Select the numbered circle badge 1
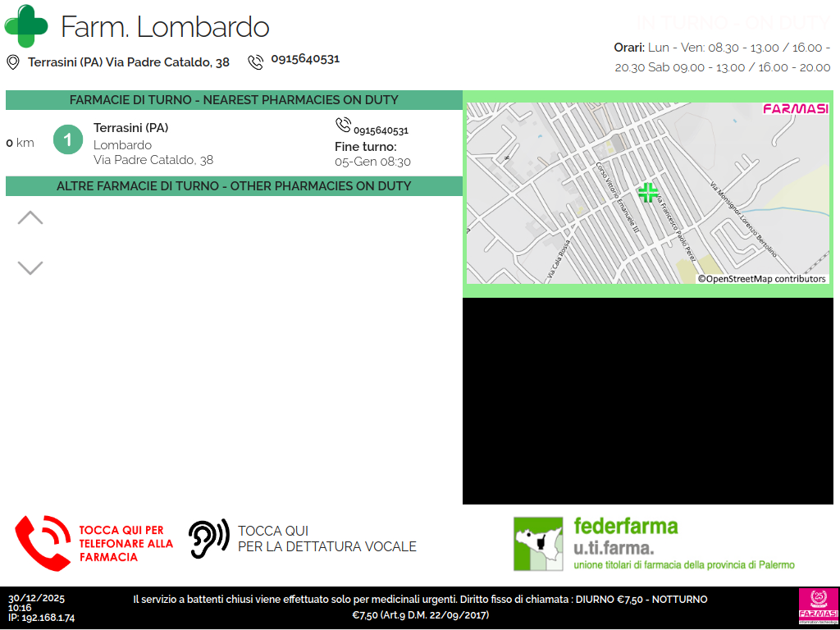The image size is (840, 630). pyautogui.click(x=68, y=140)
